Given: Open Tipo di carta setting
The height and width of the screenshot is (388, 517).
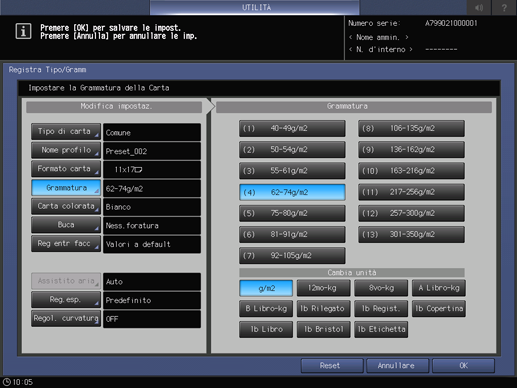Looking at the screenshot, I should click(x=66, y=131).
